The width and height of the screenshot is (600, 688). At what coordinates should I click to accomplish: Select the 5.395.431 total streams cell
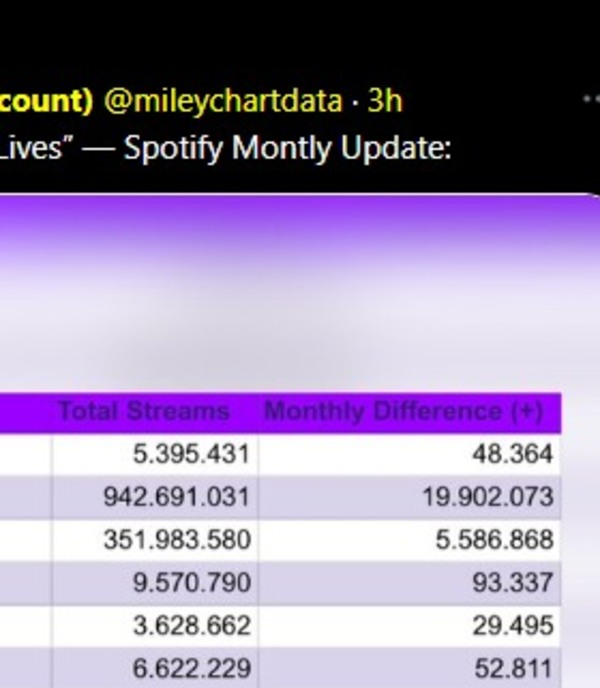click(x=190, y=454)
